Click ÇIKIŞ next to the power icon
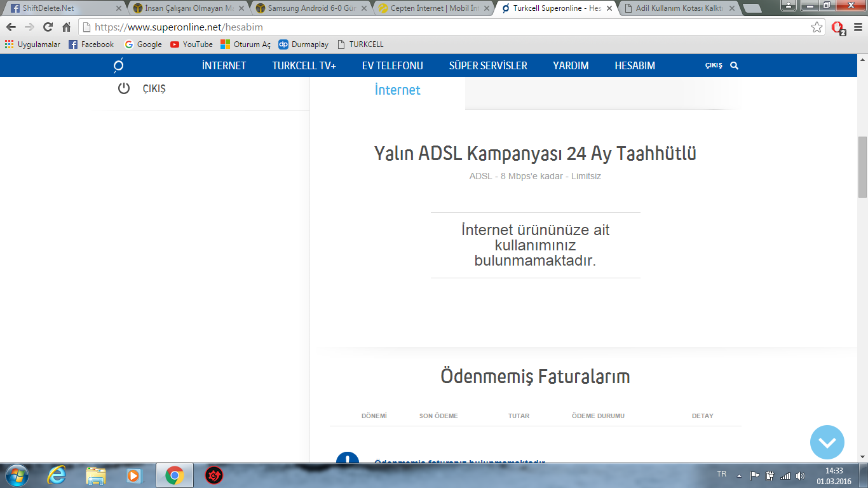Viewport: 868px width, 488px height. tap(154, 89)
